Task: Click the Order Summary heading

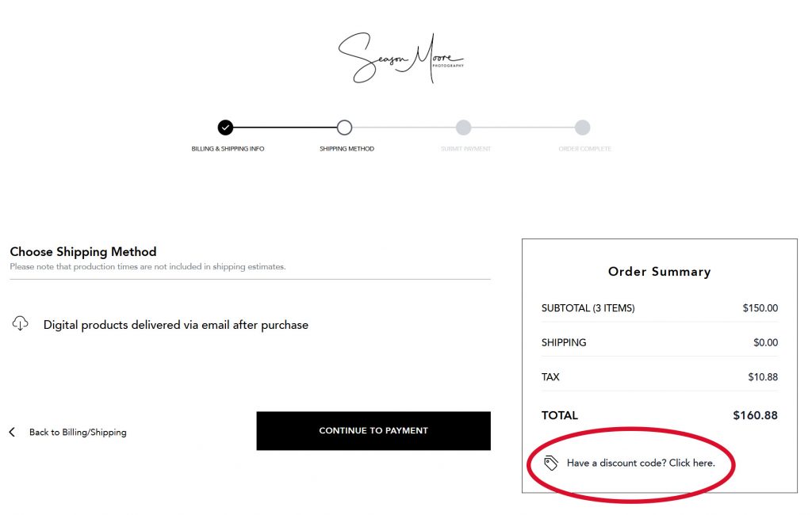Action: (659, 272)
